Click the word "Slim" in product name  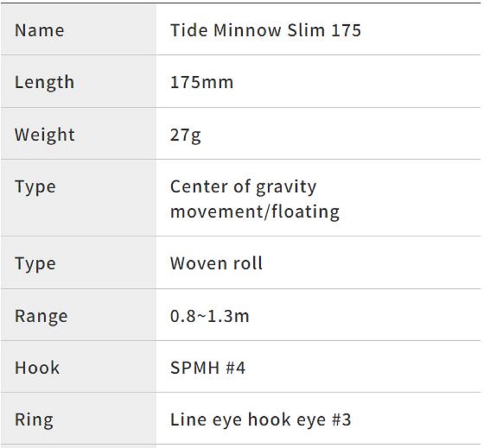pos(306,30)
